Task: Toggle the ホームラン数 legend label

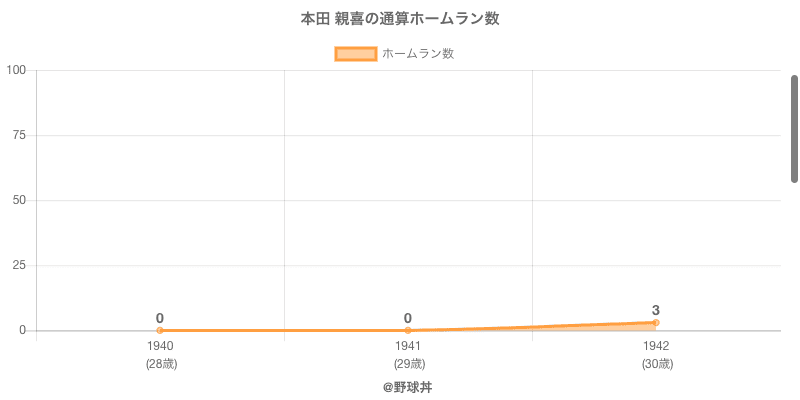Action: [418, 54]
